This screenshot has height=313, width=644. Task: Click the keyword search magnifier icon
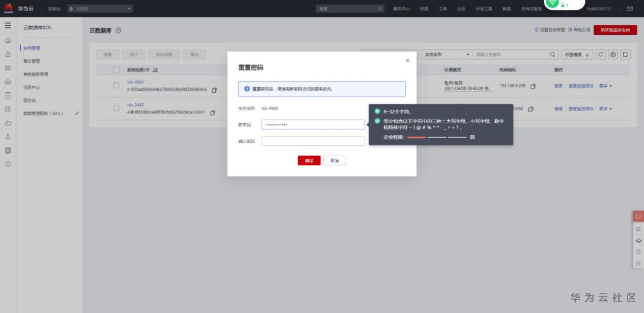553,55
